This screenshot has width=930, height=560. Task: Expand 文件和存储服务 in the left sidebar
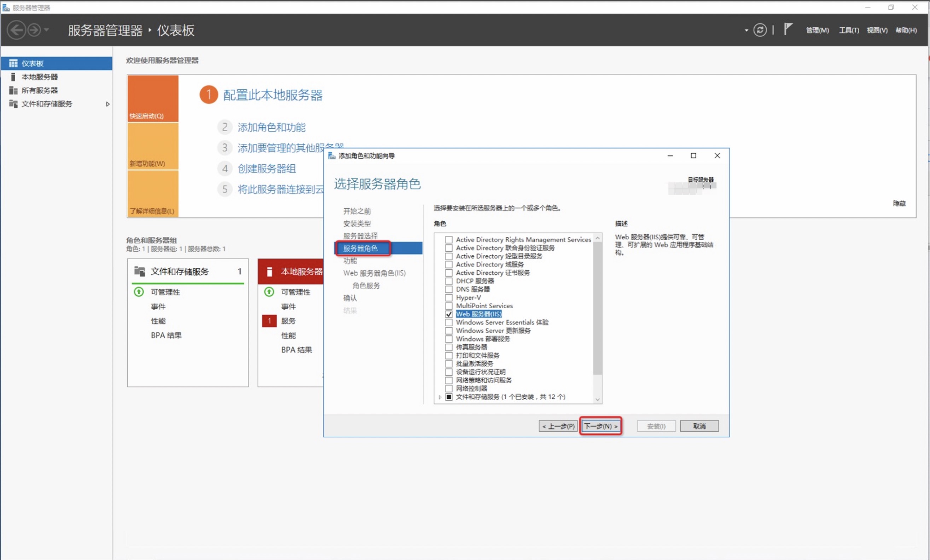[108, 104]
